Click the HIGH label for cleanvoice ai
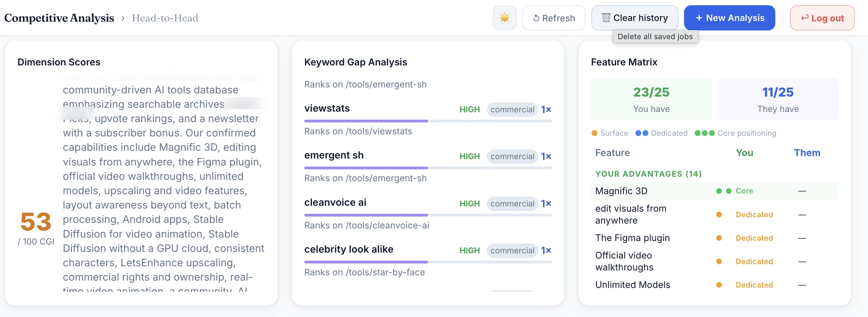 pyautogui.click(x=470, y=204)
